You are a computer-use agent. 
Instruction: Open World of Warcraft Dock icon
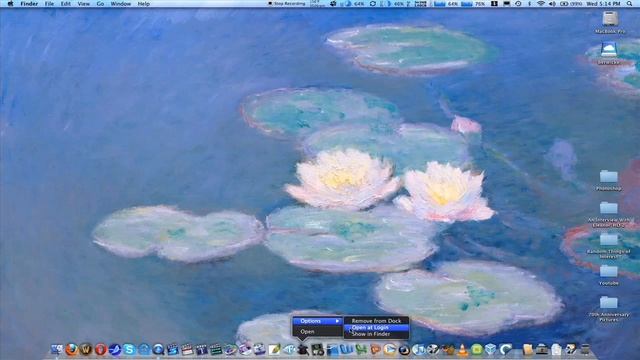click(x=86, y=349)
